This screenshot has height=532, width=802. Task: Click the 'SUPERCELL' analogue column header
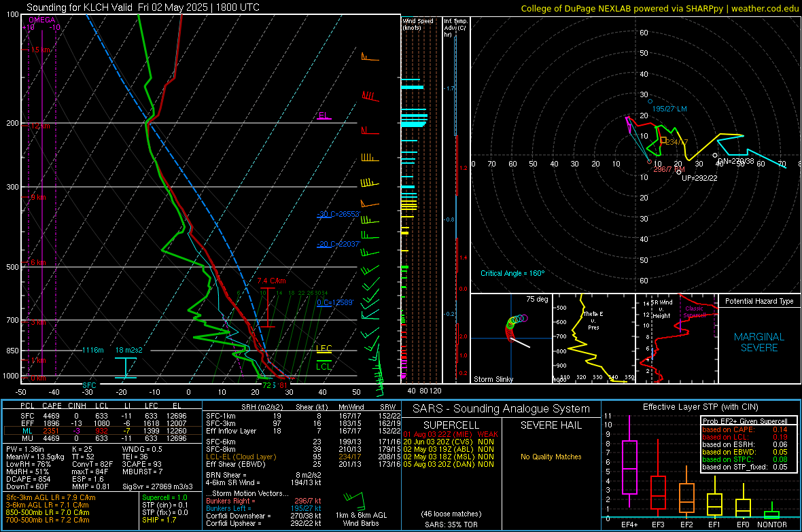coord(451,425)
